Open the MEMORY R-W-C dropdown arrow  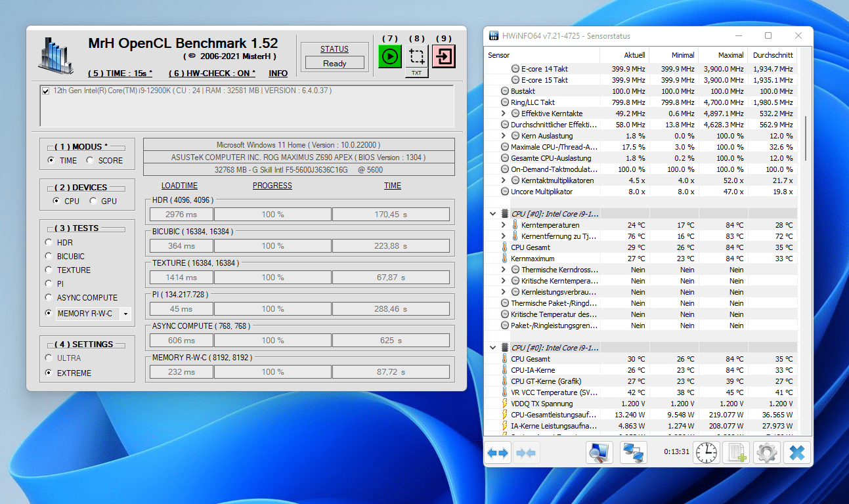[125, 314]
